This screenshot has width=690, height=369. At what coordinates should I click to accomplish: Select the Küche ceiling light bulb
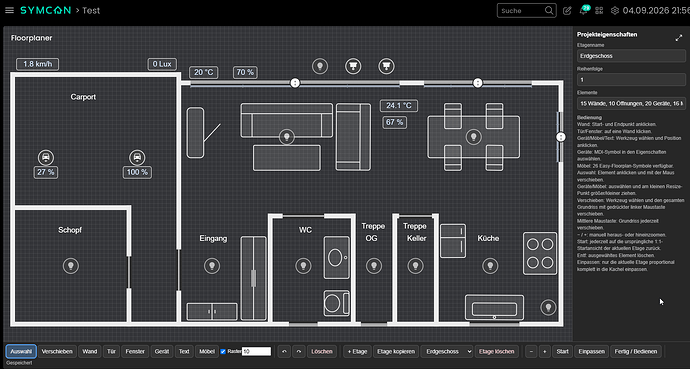point(490,266)
